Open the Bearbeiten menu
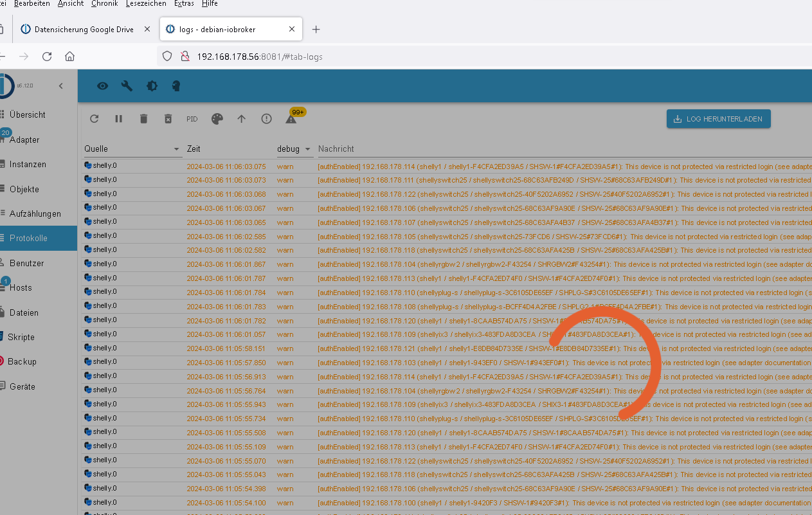812x515 pixels. point(32,4)
